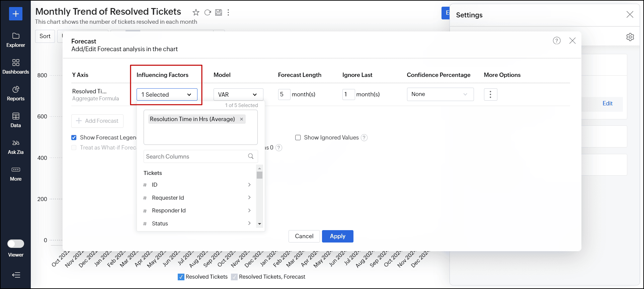Click the Edit link in Settings

coord(608,103)
